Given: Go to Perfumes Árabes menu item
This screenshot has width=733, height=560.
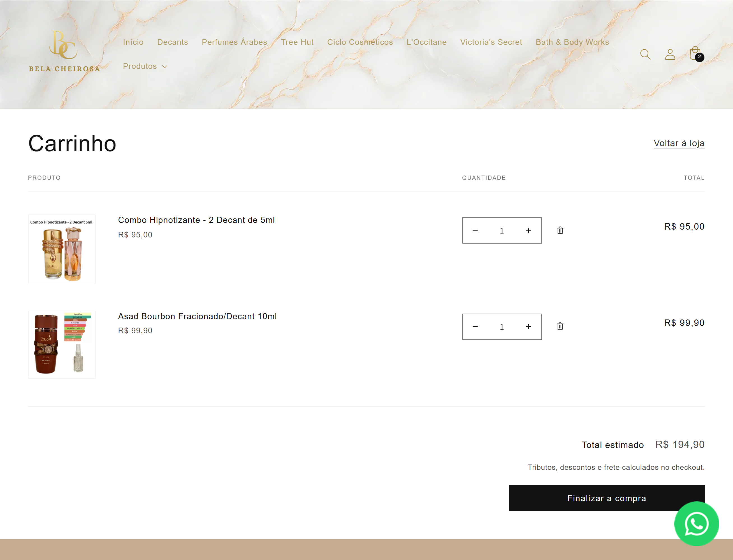Looking at the screenshot, I should [x=234, y=42].
